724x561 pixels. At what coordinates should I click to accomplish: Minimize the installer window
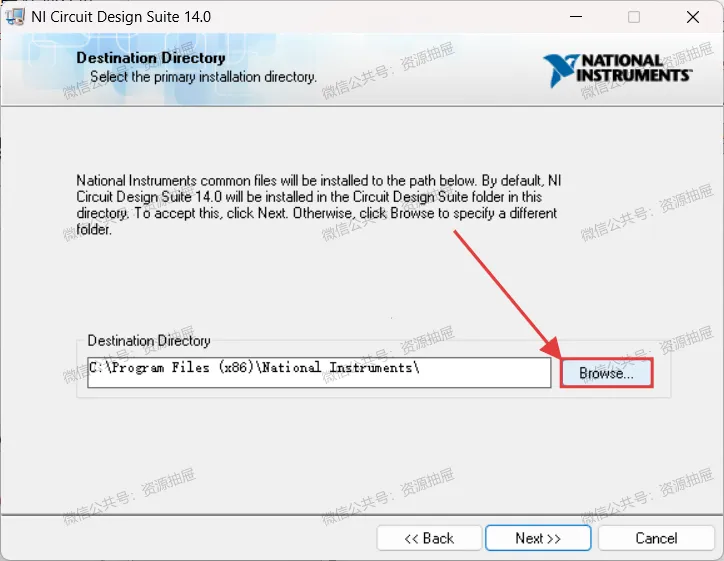point(576,17)
